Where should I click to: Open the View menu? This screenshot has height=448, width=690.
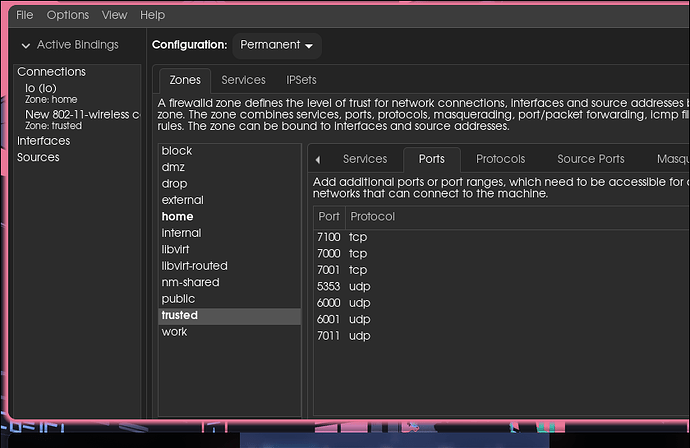(114, 15)
